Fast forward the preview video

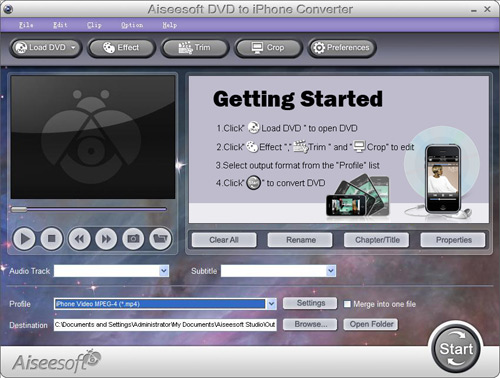pyautogui.click(x=106, y=239)
